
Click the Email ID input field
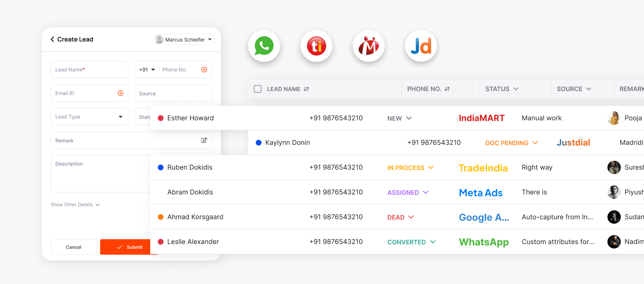point(90,93)
